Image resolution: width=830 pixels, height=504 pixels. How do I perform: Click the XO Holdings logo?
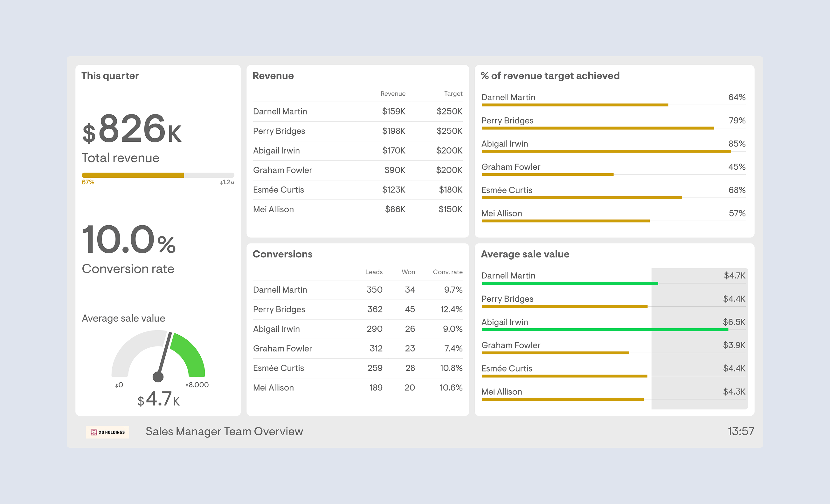click(107, 432)
